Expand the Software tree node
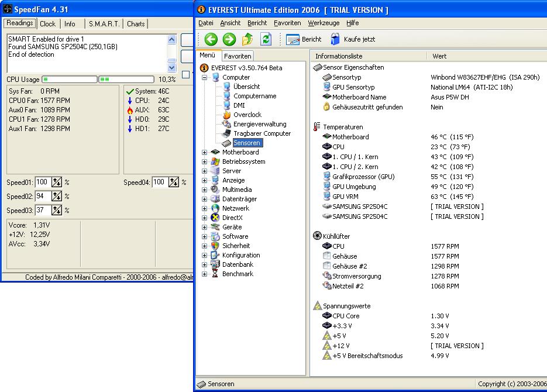Image resolution: width=547 pixels, height=392 pixels. (204, 236)
